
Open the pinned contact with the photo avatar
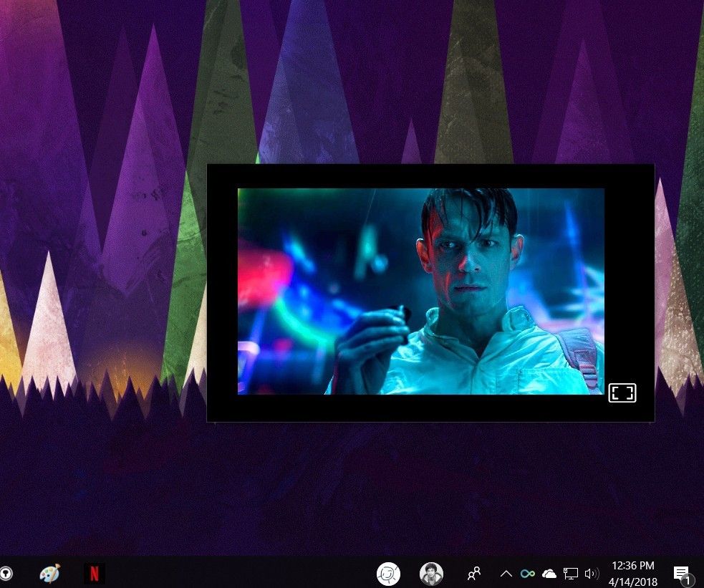431,574
